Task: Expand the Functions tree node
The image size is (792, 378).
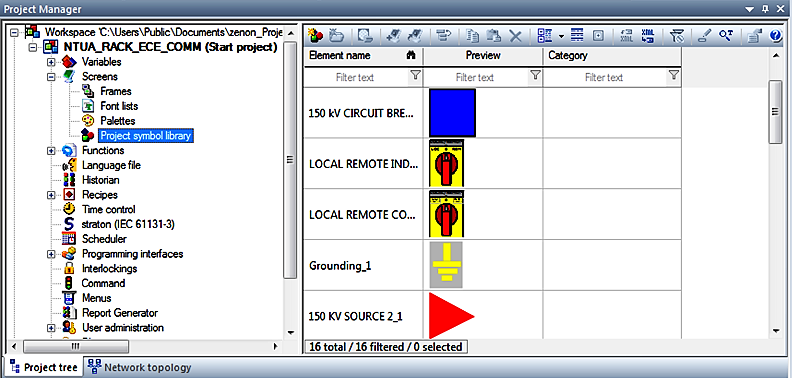Action: [x=51, y=151]
